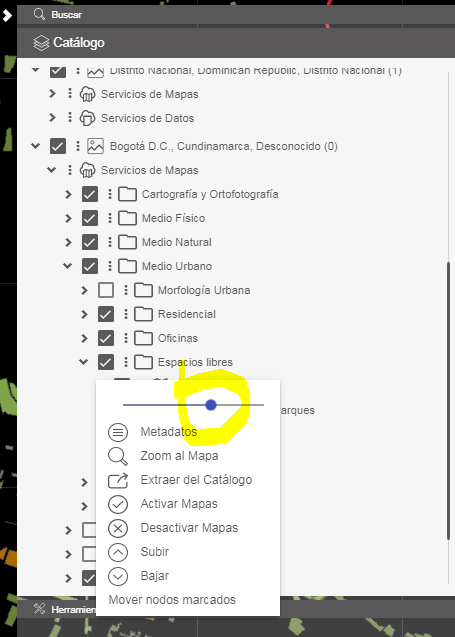Collapse the Medio Urbano folder

tap(67, 266)
